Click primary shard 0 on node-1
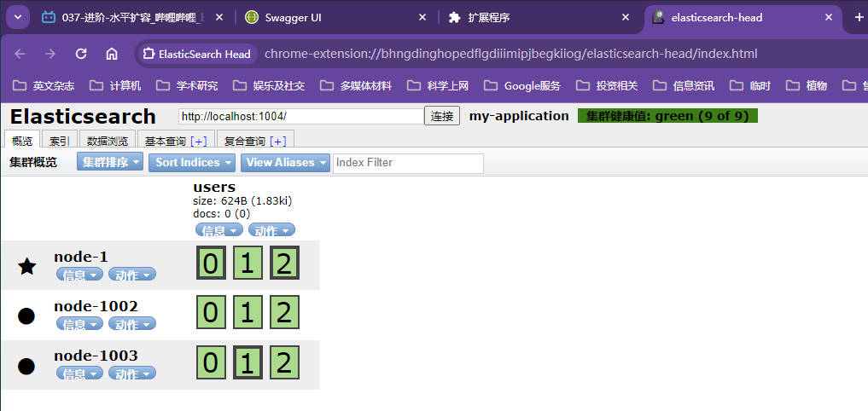The height and width of the screenshot is (411, 868). pyautogui.click(x=211, y=263)
